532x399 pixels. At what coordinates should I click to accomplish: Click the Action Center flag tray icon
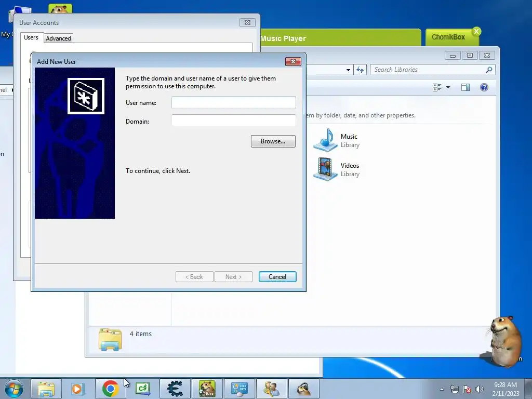(x=467, y=389)
